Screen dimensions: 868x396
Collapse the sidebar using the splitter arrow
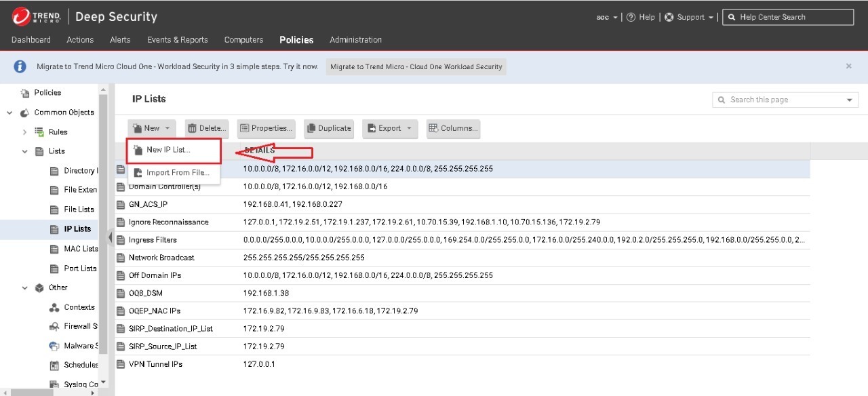111,237
